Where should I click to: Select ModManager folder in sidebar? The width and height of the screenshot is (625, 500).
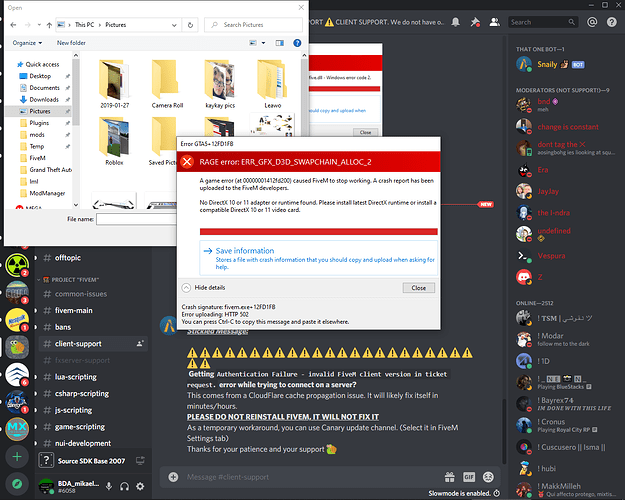click(47, 193)
